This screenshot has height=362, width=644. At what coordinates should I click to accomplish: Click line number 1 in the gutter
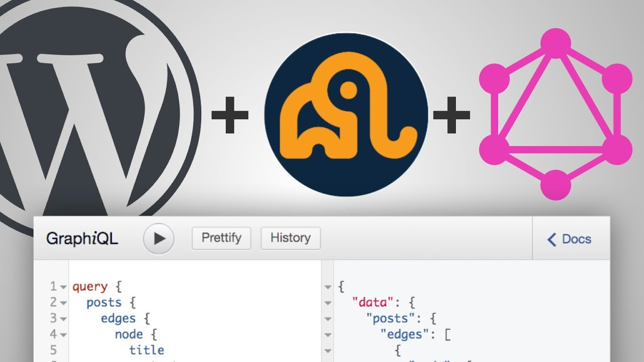click(x=53, y=287)
